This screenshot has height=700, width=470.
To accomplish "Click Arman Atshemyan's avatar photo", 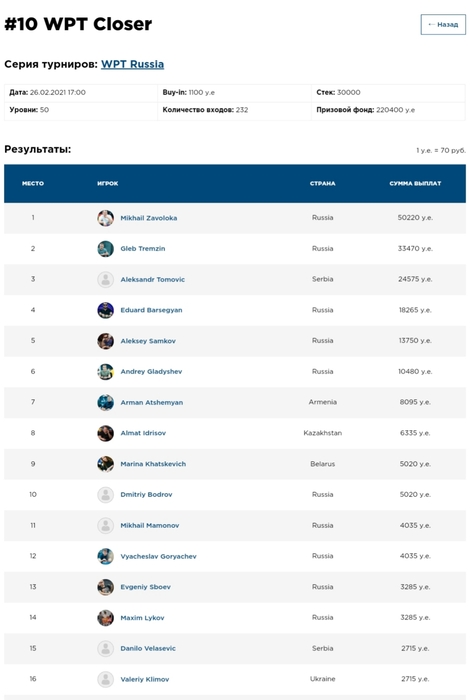I will [105, 402].
